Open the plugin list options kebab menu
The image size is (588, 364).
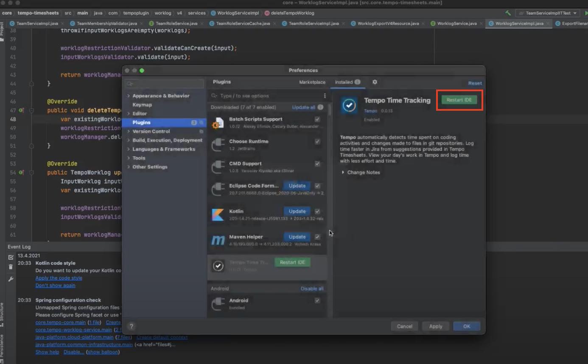tap(325, 96)
